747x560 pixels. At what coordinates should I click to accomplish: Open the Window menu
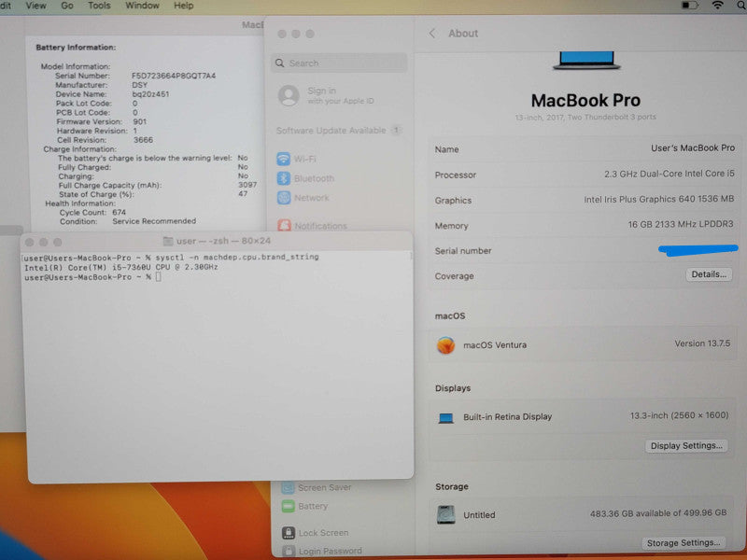[142, 6]
